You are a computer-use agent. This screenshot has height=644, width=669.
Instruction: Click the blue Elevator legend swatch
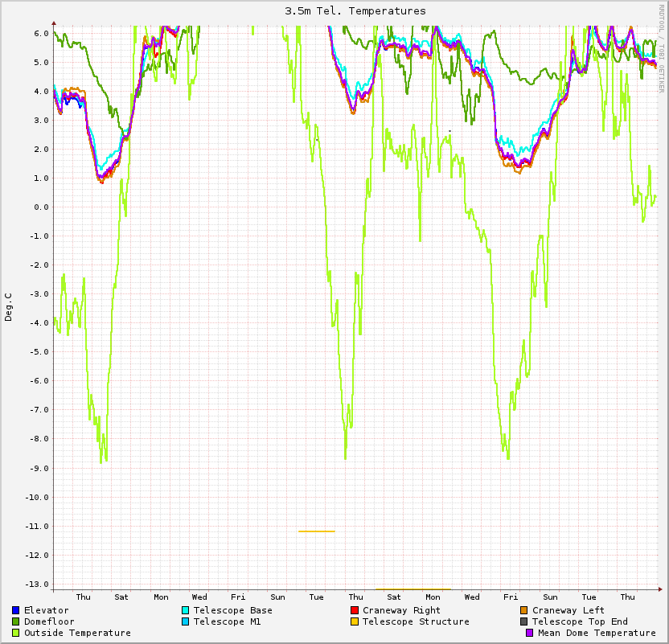coord(16,610)
